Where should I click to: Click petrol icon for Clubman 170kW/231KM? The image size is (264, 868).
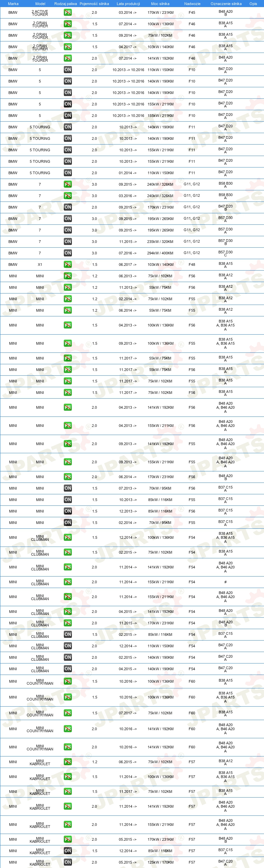coord(68,623)
